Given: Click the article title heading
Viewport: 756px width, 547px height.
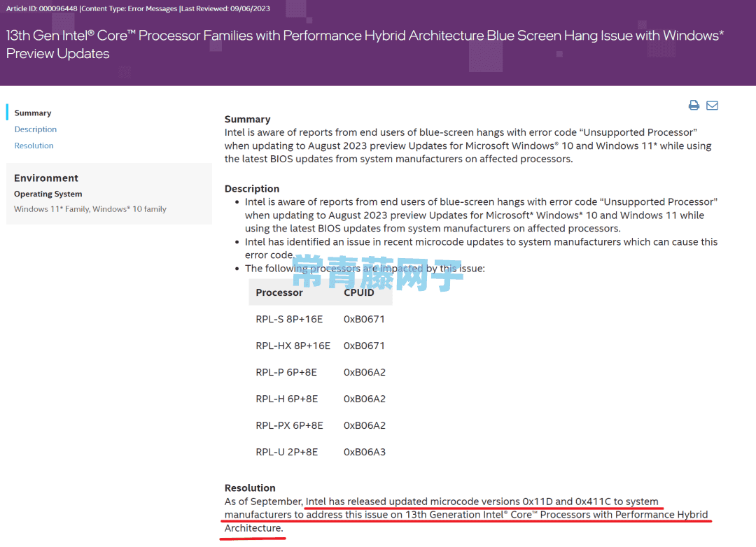Looking at the screenshot, I should (x=365, y=44).
